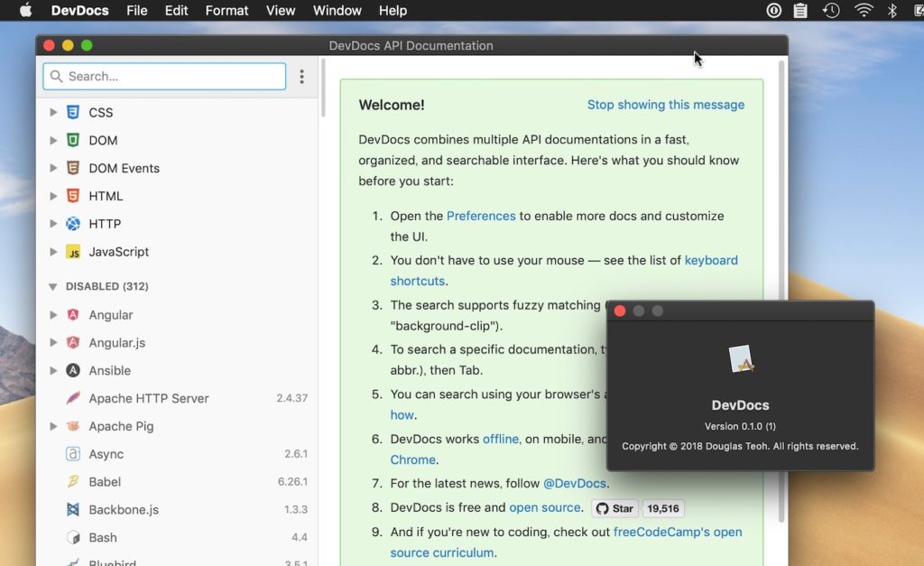Open the HTML documentation via its icon
This screenshot has height=566, width=924.
[72, 196]
